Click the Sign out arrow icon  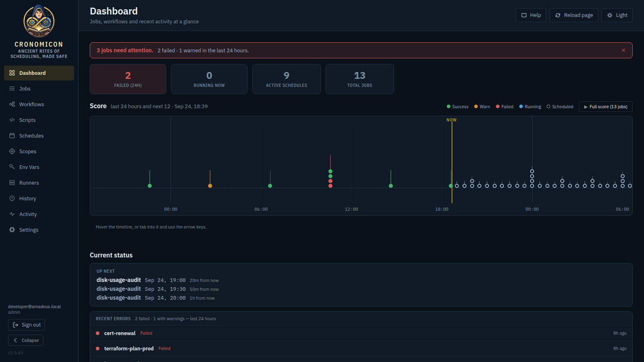(x=16, y=325)
